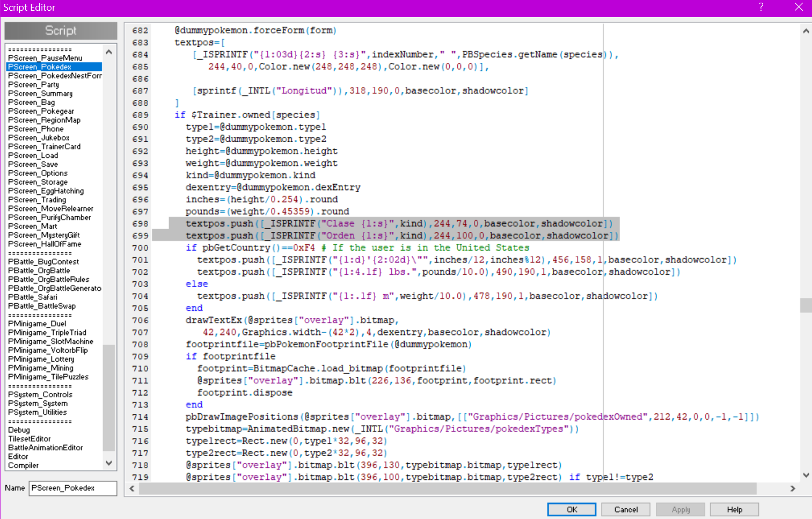This screenshot has height=519, width=812.
Task: Open Help for the script editor
Action: click(734, 509)
